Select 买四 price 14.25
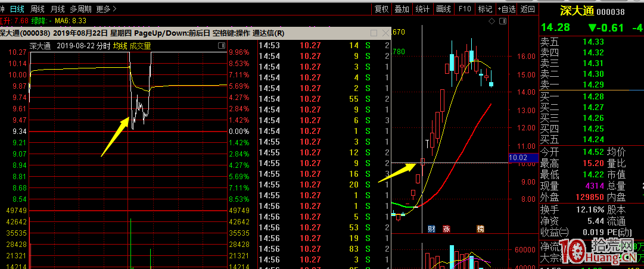 [593, 129]
